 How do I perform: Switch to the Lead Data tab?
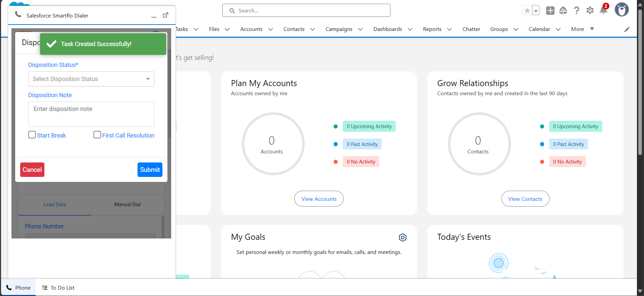54,205
